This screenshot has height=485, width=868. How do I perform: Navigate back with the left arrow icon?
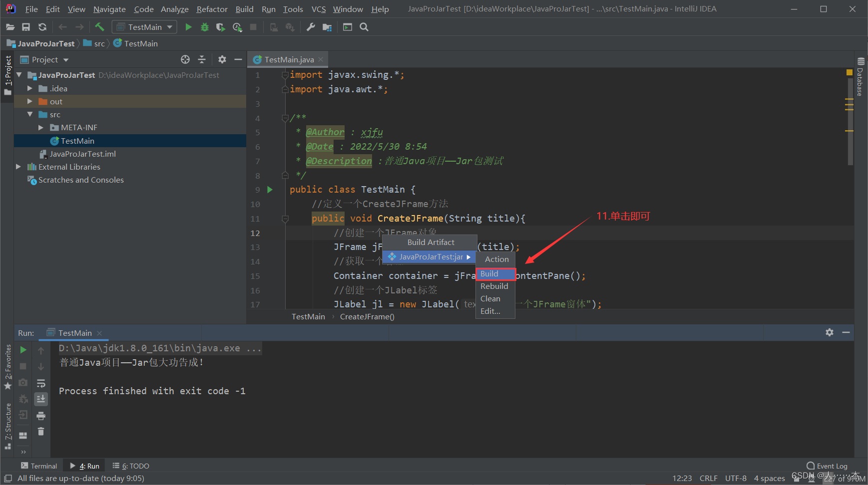(62, 27)
